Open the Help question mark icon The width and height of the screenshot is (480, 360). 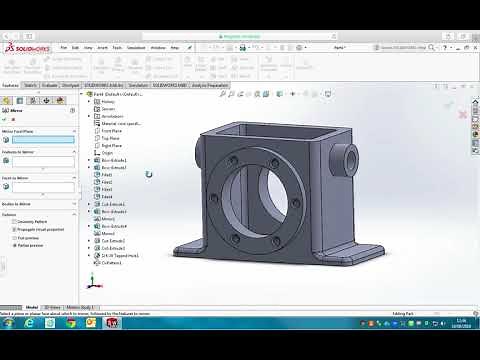point(445,48)
